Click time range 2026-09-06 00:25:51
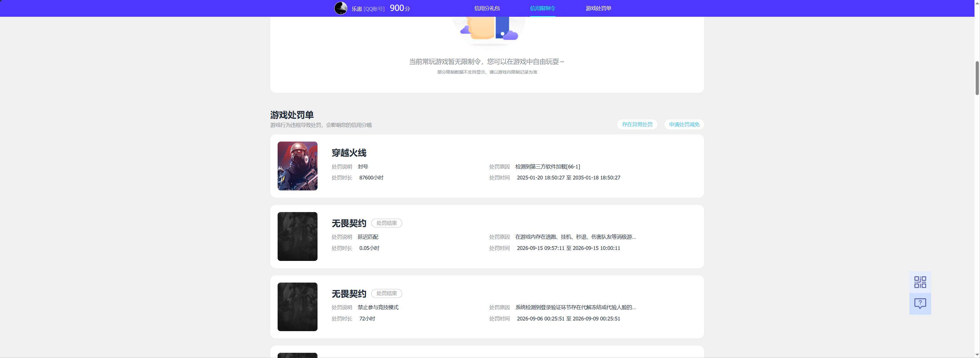Screen dimensions: 980x358 point(569,318)
